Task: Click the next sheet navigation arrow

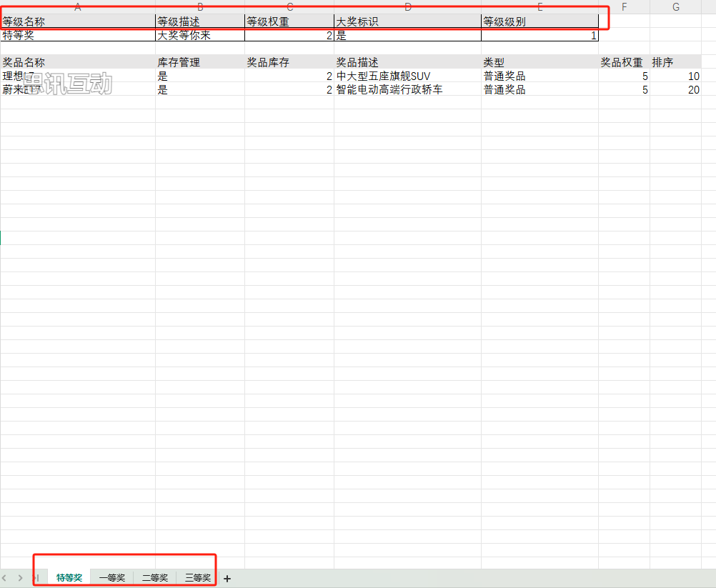Action: tap(20, 578)
